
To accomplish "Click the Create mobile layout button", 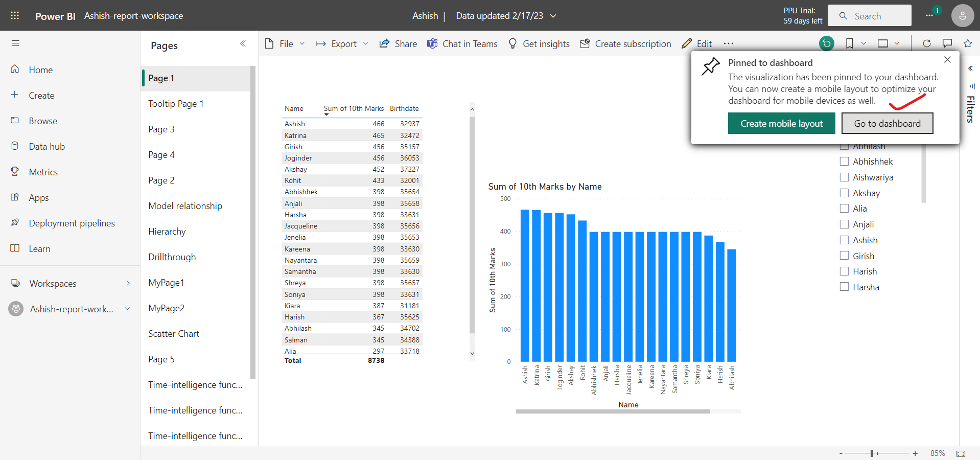I will tap(781, 123).
